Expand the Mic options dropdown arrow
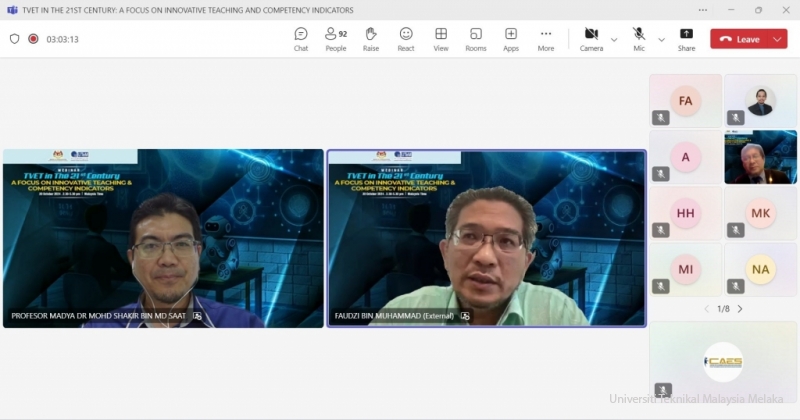Screen dimensions: 800x420 click(x=661, y=40)
